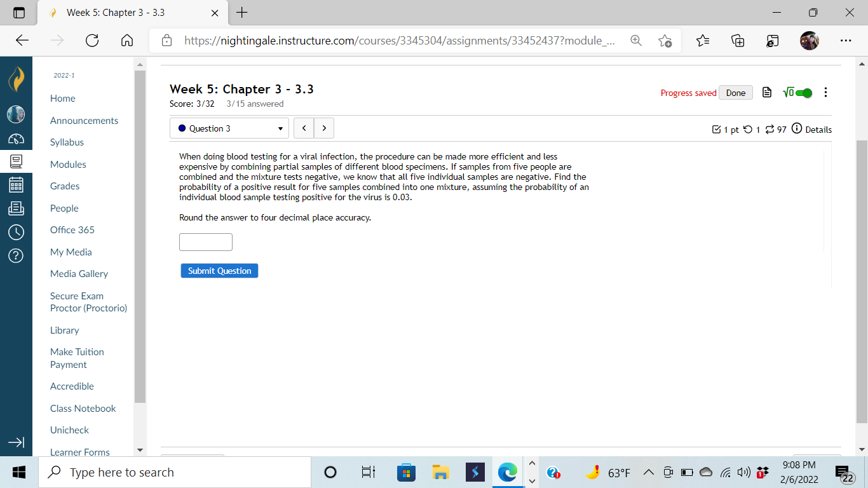This screenshot has width=868, height=488.
Task: Open the Question 3 dropdown selector
Action: click(x=229, y=128)
